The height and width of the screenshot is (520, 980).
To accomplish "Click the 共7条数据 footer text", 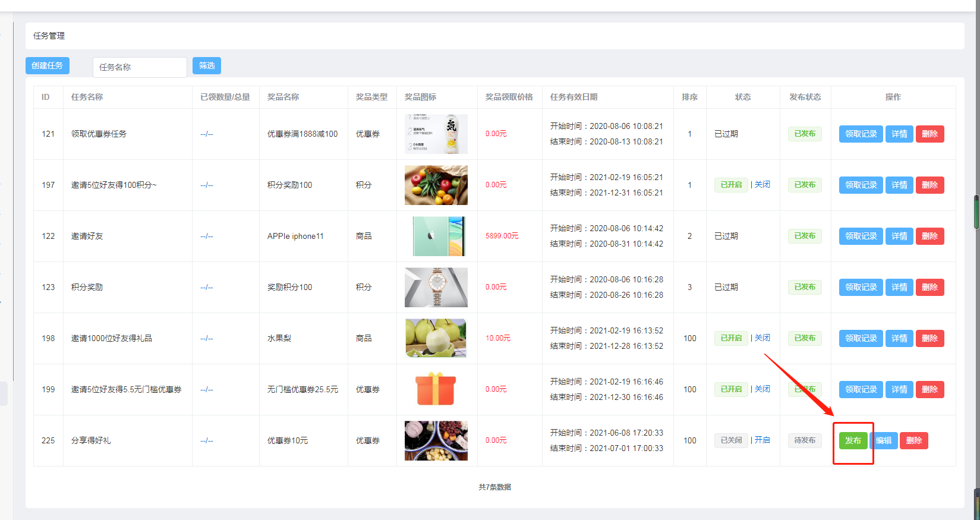I will (x=495, y=487).
